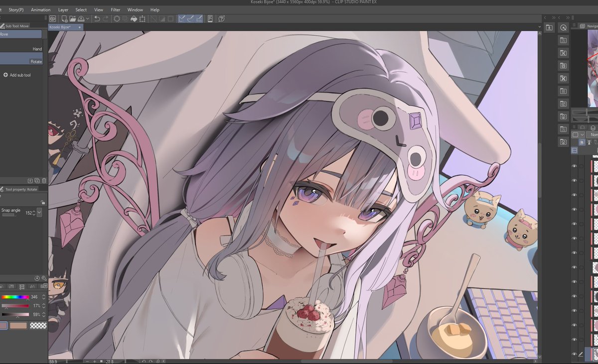Open the Story menu
The image size is (598, 364).
pos(16,9)
